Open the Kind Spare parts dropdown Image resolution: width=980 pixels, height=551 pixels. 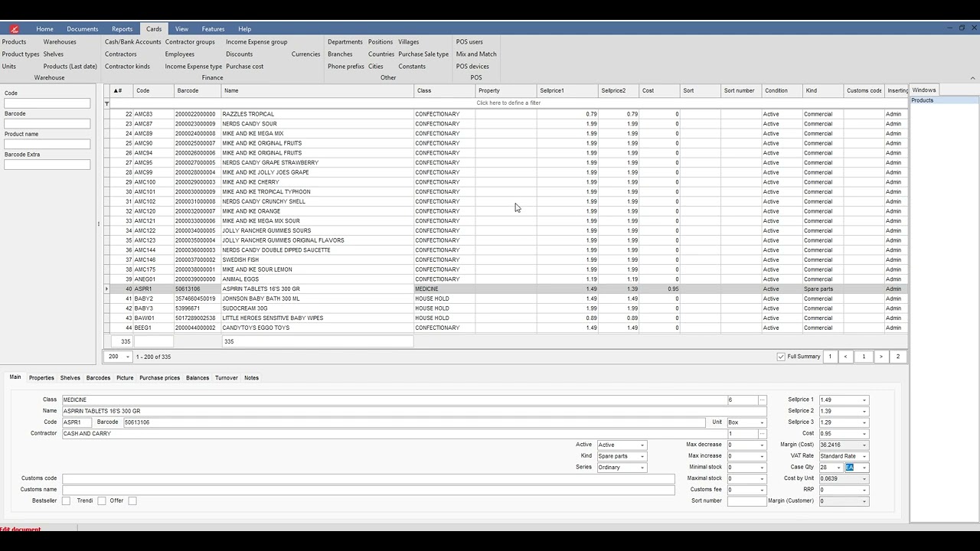[642, 456]
